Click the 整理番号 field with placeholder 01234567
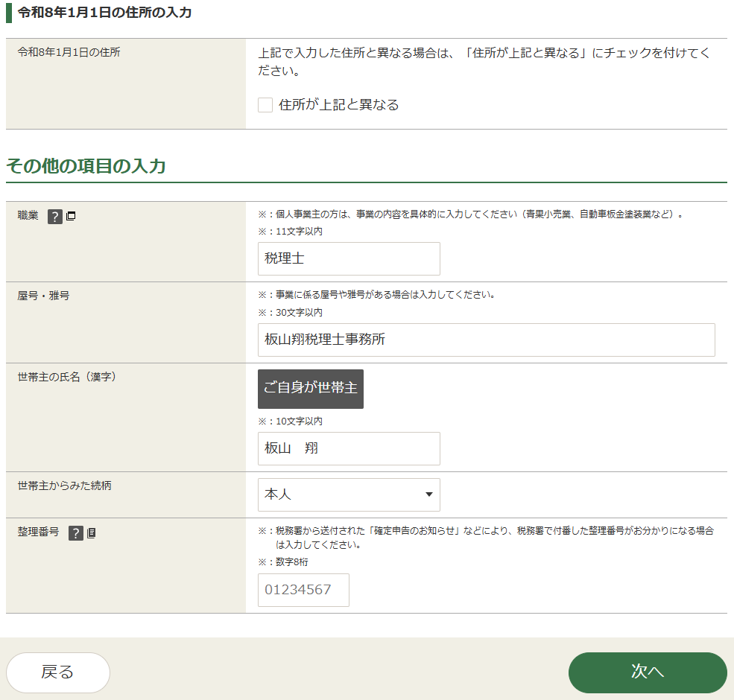734x700 pixels. click(x=303, y=590)
